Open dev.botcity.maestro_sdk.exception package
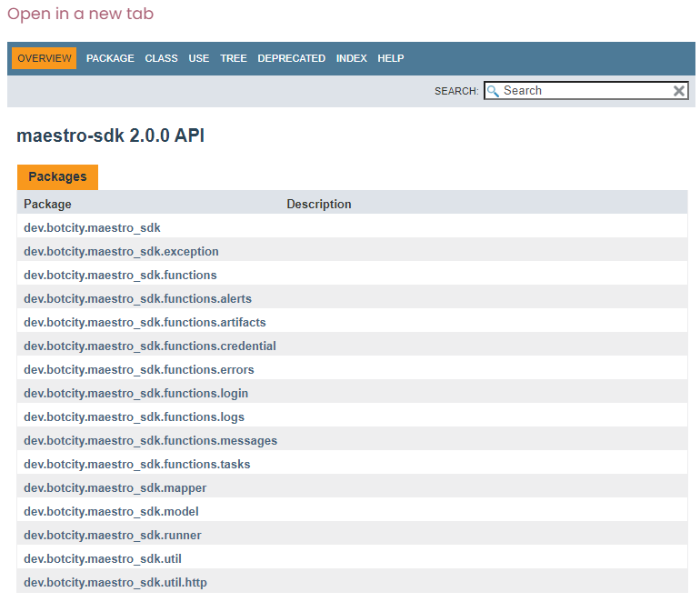The image size is (700, 602). point(121,251)
